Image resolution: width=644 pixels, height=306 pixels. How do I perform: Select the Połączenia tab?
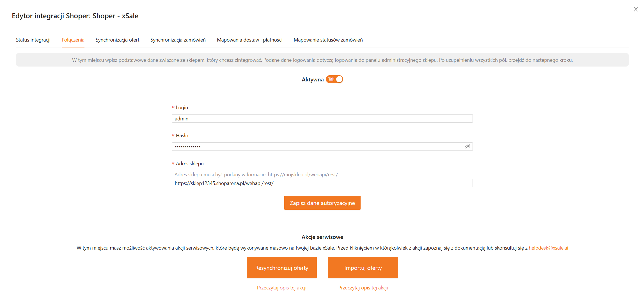point(73,40)
